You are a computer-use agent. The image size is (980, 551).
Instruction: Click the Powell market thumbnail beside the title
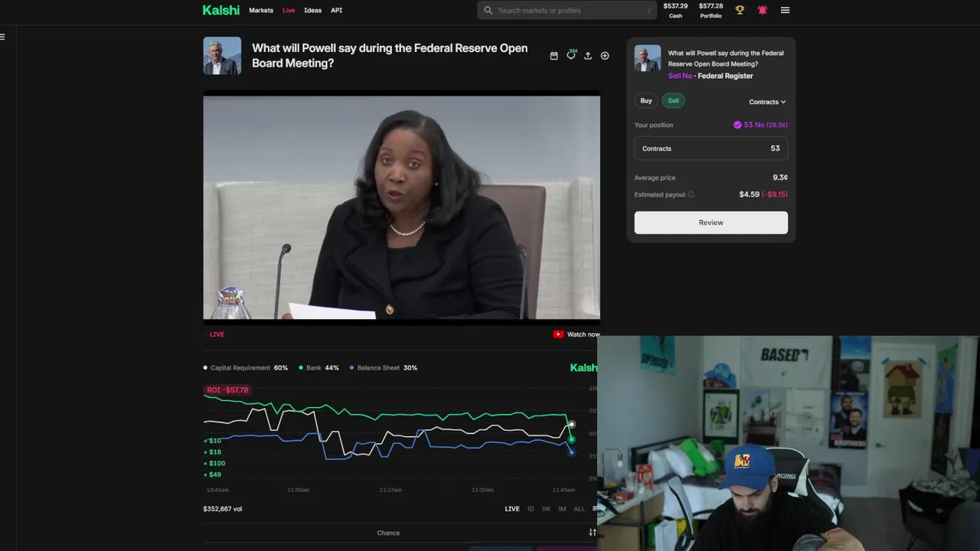point(222,56)
